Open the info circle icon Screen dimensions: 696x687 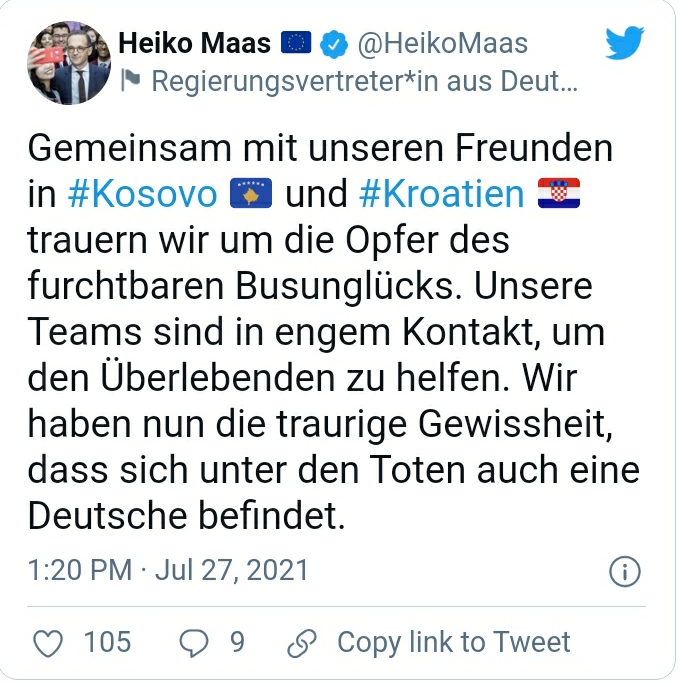click(x=624, y=571)
